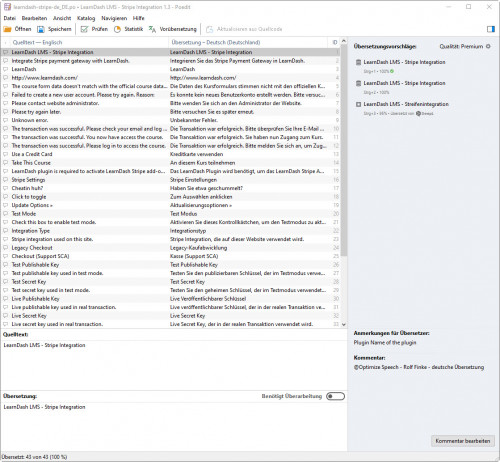This screenshot has width=500, height=462.
Task: Click the translation list vertical scrollbar thumb
Action: click(344, 150)
